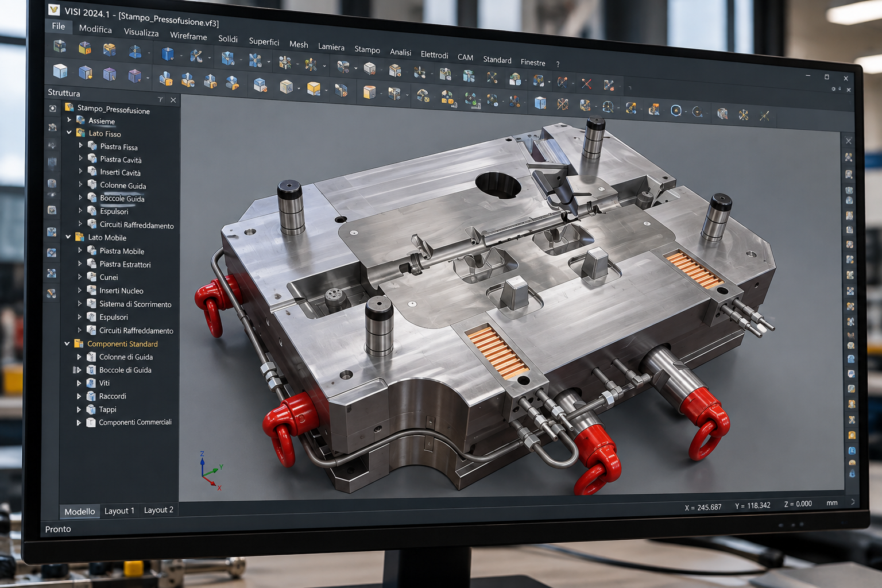882x588 pixels.
Task: Click the VISI logo in the title bar
Action: 54,9
